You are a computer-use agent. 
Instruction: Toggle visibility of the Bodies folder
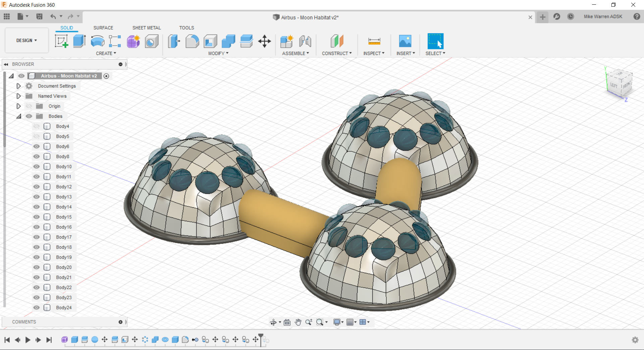tap(29, 116)
